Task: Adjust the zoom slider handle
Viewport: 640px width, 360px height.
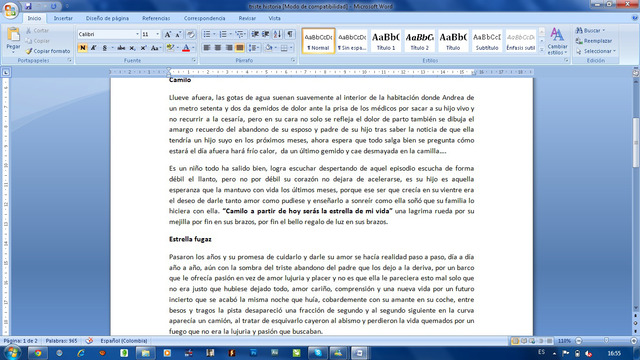Action: (x=606, y=340)
